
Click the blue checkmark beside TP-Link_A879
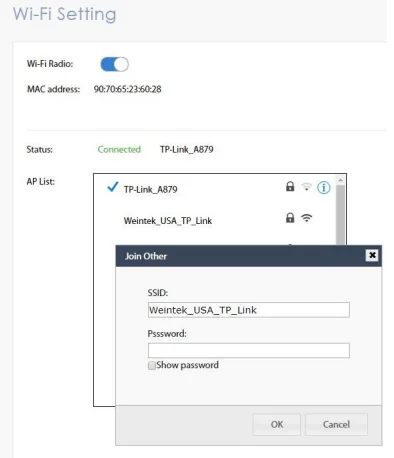pos(113,187)
